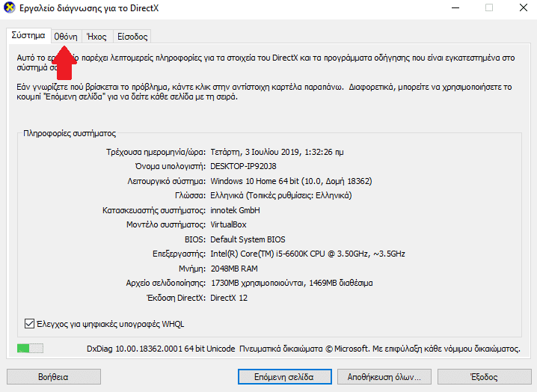
Task: Switch to the Σύστημα tab
Action: (28, 35)
